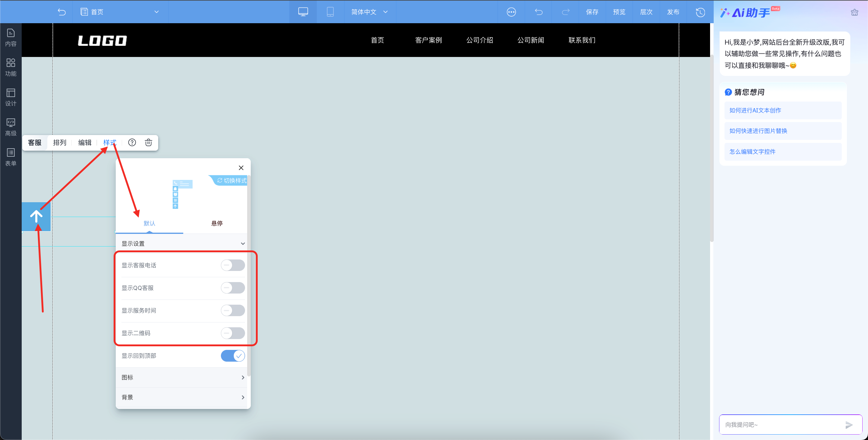Click the 猜您想问 question icon
The width and height of the screenshot is (868, 440).
tap(728, 92)
